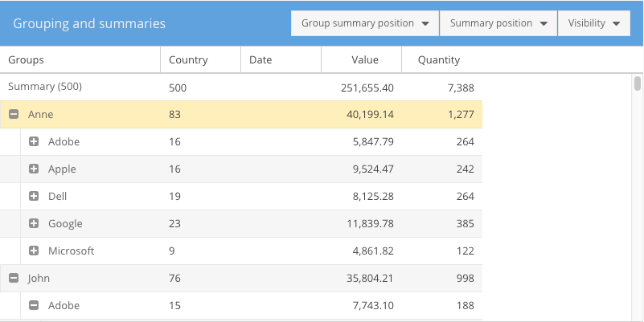Viewport: 644px width, 322px height.
Task: Click John's quantity 998
Action: 465,278
